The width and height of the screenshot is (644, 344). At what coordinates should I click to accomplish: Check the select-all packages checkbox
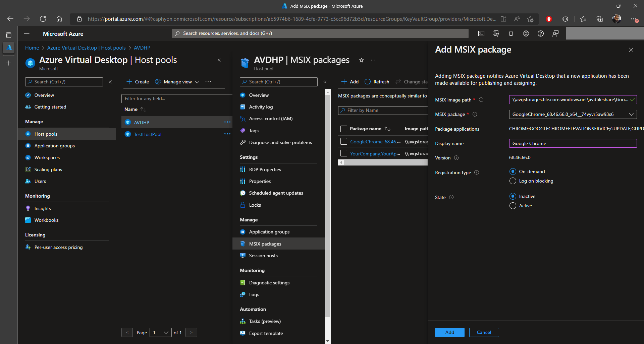coord(344,129)
